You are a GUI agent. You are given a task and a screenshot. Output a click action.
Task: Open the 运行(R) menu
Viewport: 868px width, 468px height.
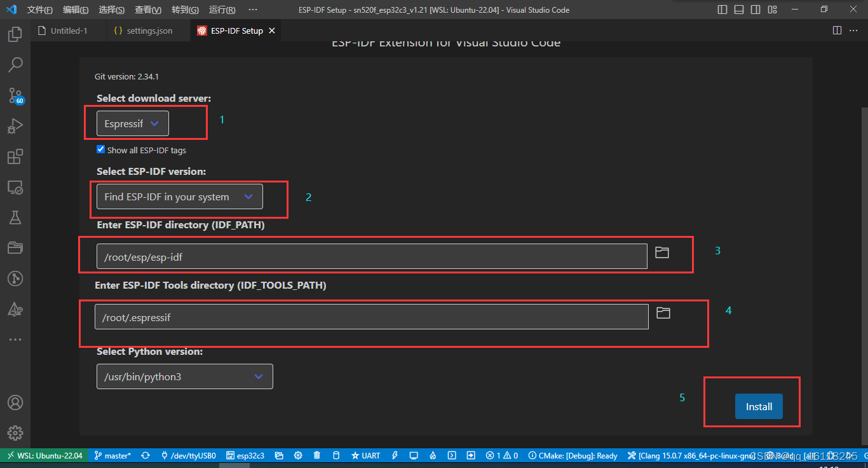[222, 10]
